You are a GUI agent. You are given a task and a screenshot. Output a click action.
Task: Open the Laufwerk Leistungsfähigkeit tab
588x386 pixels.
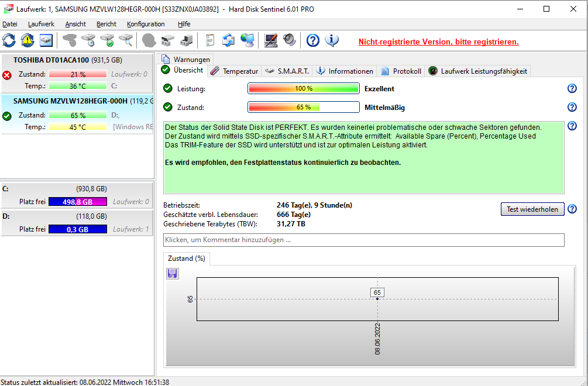coord(478,71)
